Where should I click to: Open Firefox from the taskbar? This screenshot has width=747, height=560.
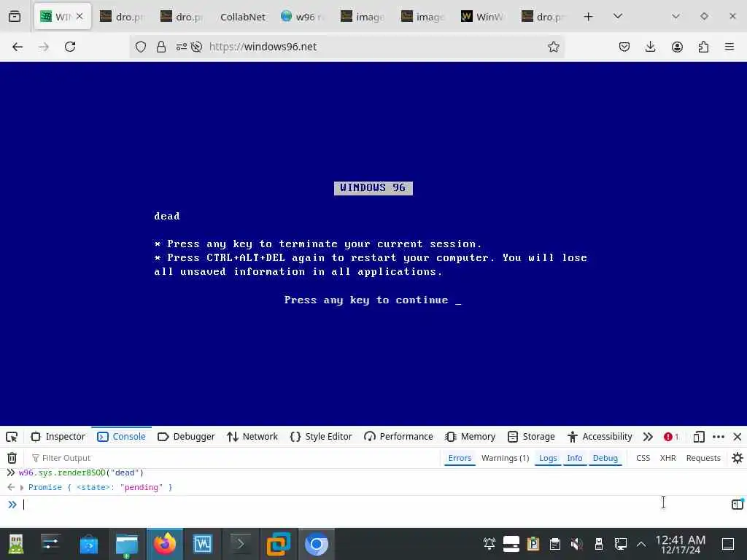[x=165, y=544]
